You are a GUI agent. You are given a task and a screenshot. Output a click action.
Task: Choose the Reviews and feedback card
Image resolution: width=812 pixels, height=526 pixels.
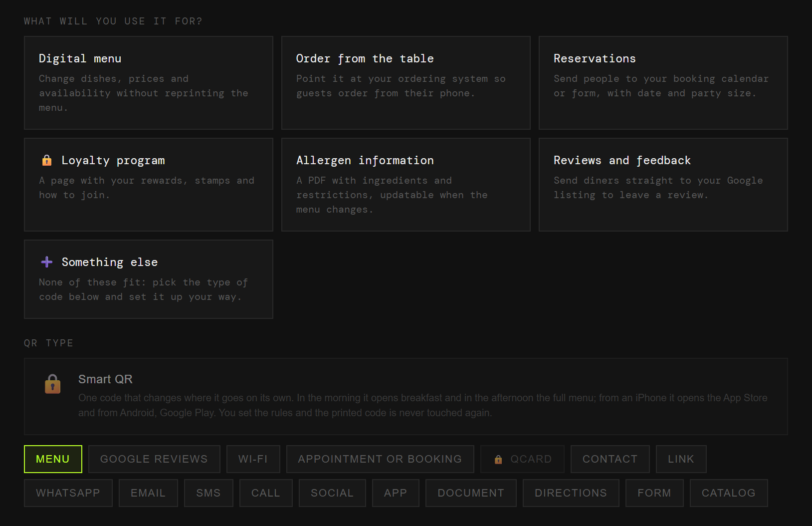coord(663,185)
